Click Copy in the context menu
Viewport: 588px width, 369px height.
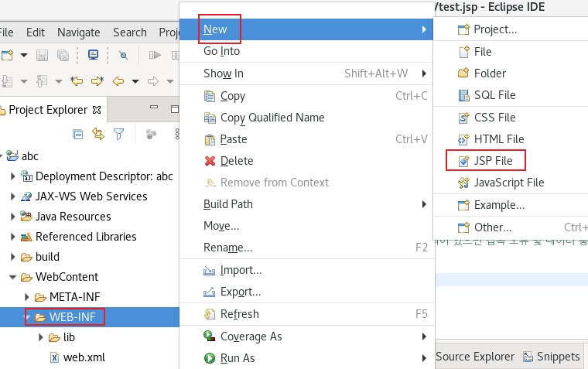click(306, 96)
